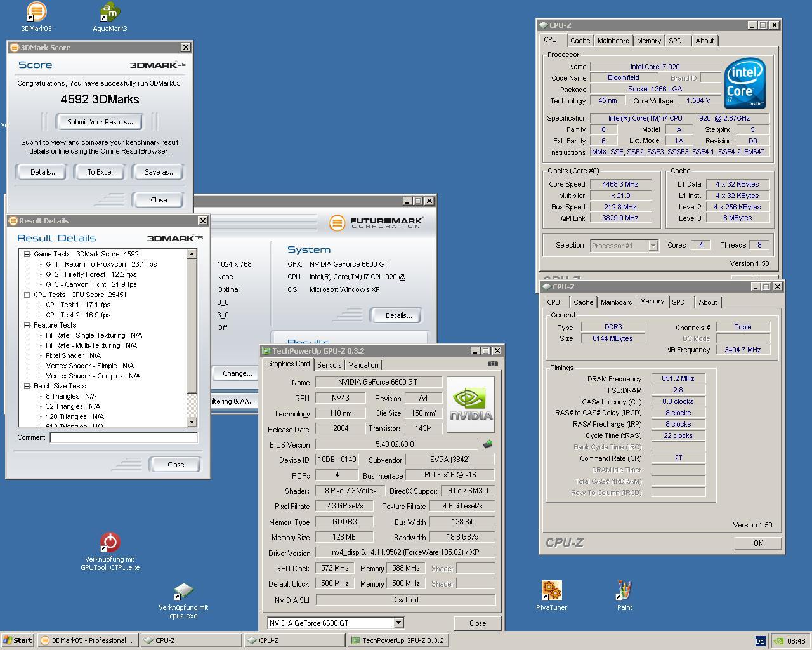The image size is (812, 650).
Task: Click the Result Details scrollbar up arrow
Action: coord(192,254)
